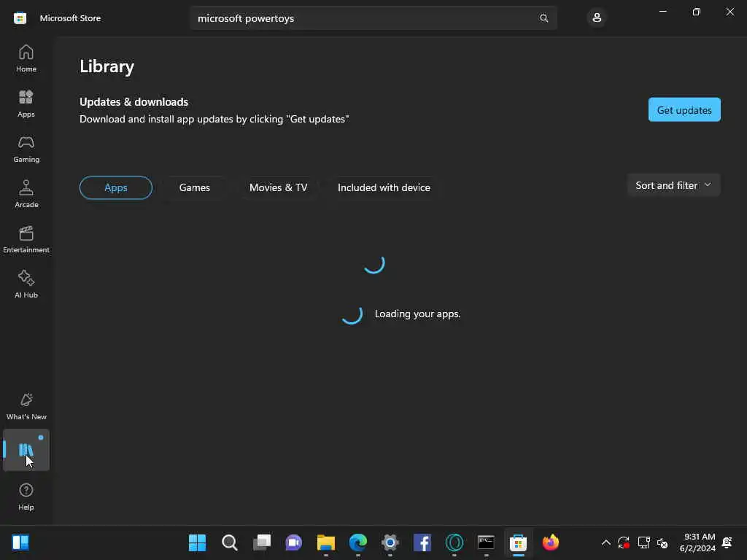Viewport: 747px width, 560px height.
Task: Switch to Included with device tab
Action: (384, 187)
